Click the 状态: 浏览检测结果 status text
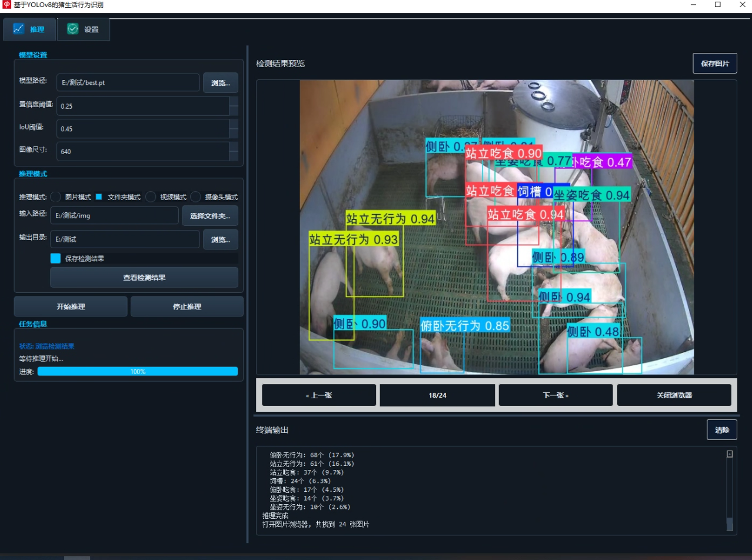752x560 pixels. (47, 346)
